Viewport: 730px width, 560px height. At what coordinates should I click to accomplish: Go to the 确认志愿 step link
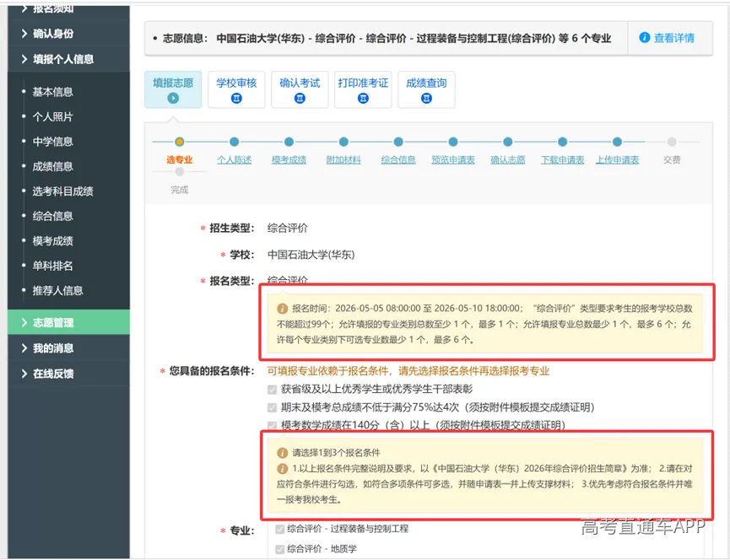pyautogui.click(x=508, y=159)
